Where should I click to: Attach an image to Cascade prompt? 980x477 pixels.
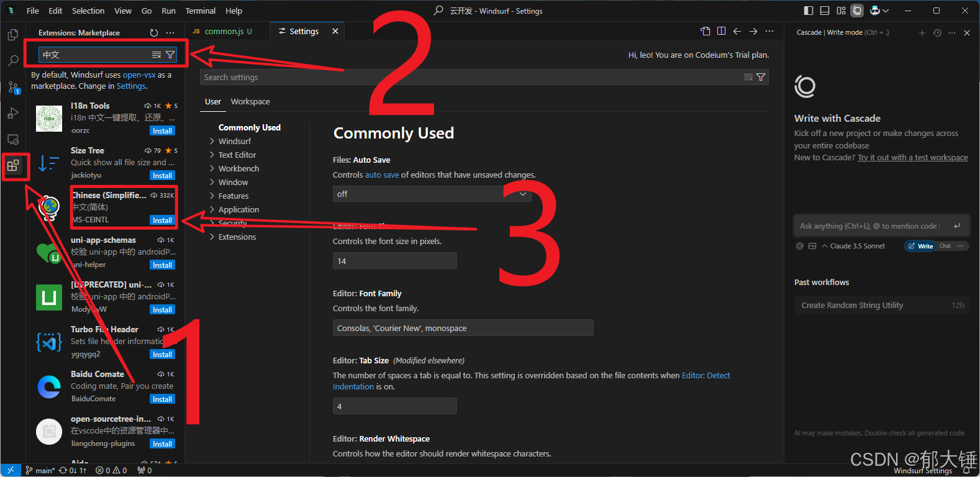(812, 246)
